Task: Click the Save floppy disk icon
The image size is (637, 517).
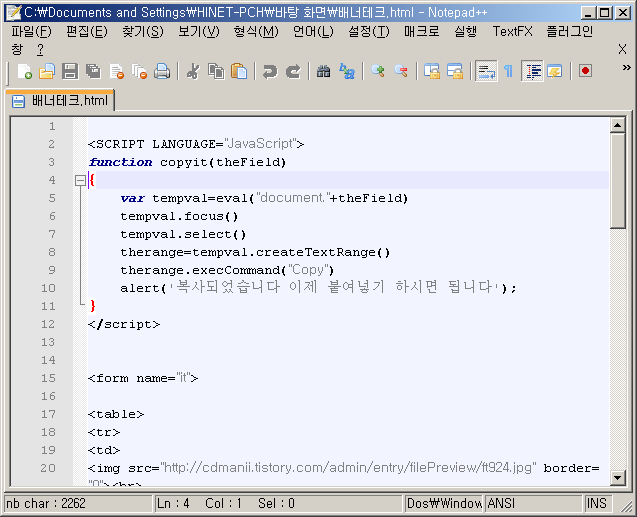Action: click(70, 71)
